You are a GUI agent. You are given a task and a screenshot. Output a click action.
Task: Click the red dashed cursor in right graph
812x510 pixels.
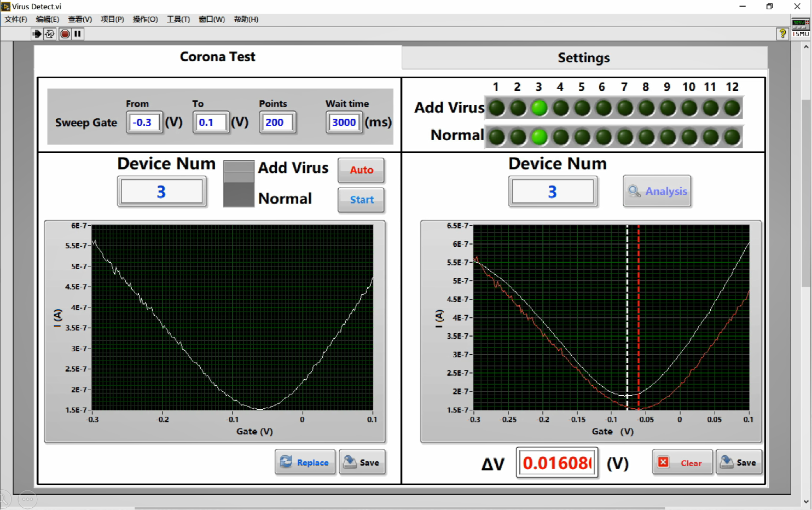[x=639, y=317]
